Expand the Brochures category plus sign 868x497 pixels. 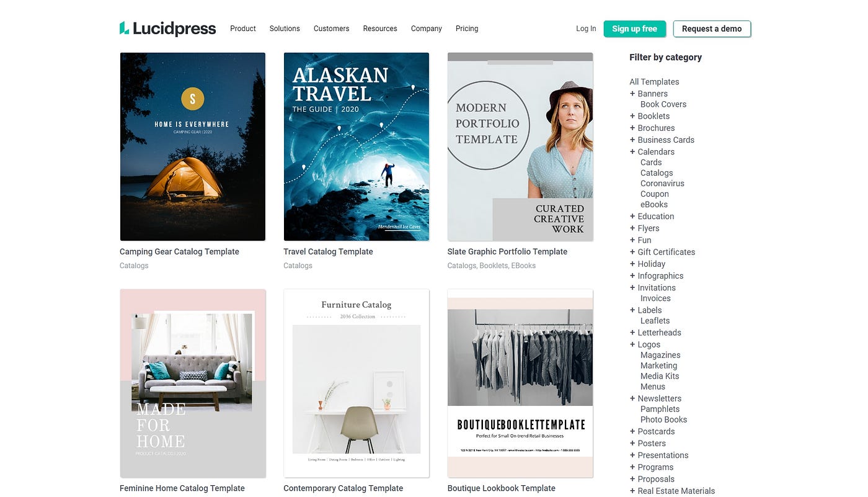click(632, 128)
